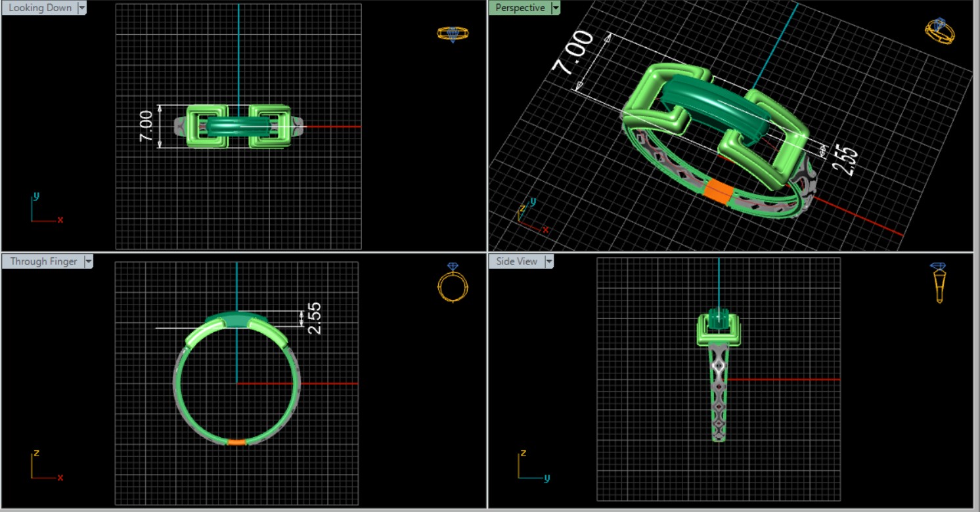Select the Side View viewport title
Viewport: 980px width, 512px height.
(x=516, y=261)
